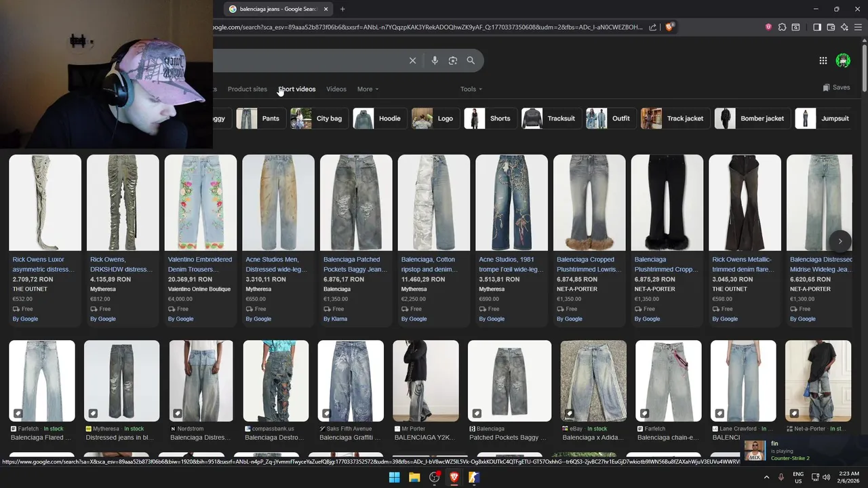Open the Google apps grid
Viewport: 868px width, 488px height.
823,61
